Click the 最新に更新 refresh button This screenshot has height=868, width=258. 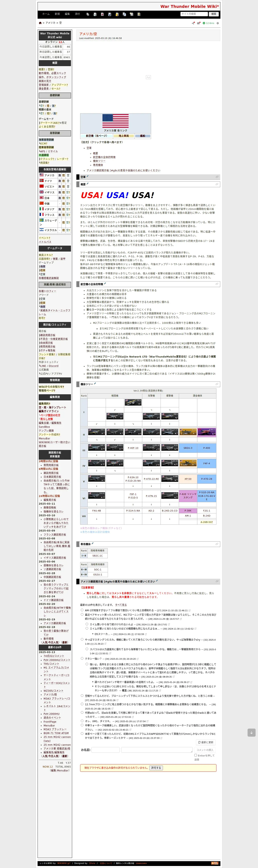[x=205, y=742]
